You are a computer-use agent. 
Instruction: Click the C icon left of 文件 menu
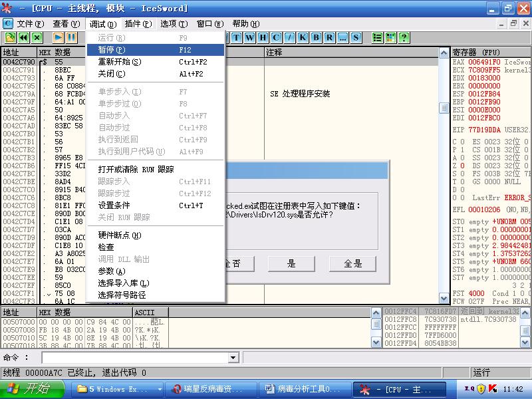7,24
